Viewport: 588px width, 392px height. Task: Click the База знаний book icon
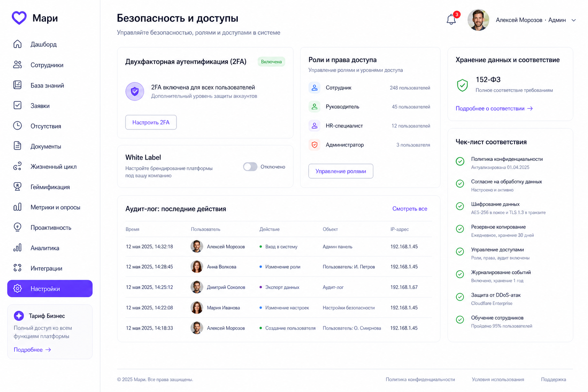18,85
